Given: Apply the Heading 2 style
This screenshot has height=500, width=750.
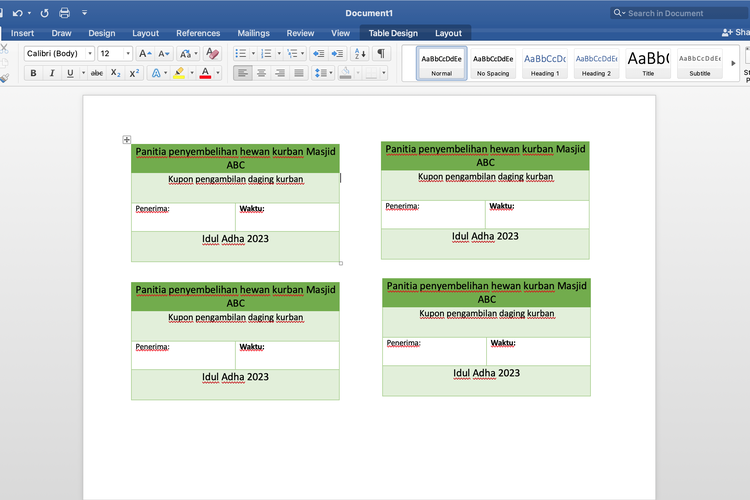Looking at the screenshot, I should 596,63.
